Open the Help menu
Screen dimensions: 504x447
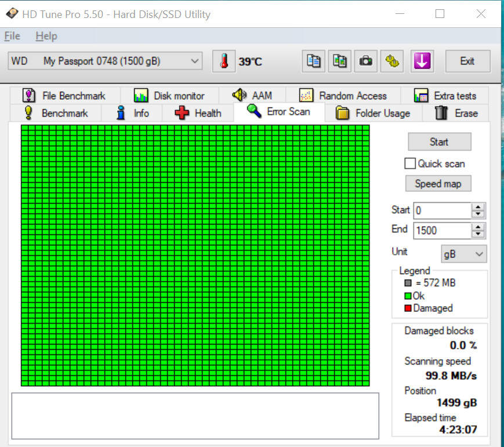[46, 36]
